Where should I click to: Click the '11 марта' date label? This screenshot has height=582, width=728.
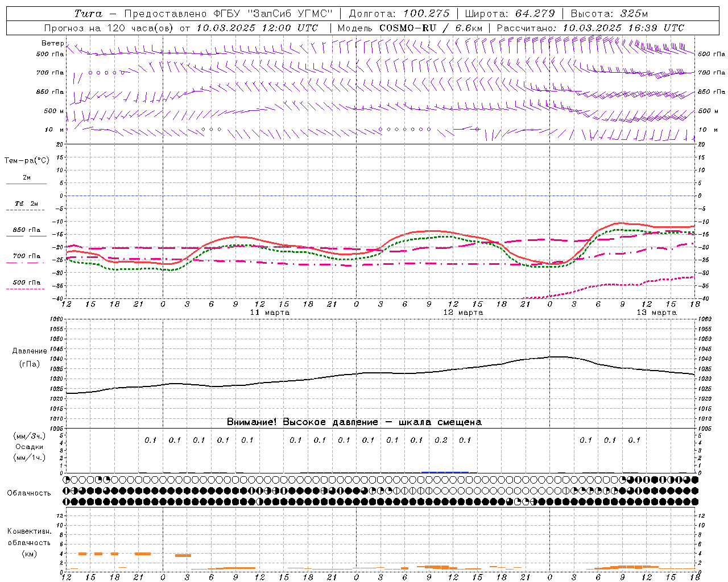tap(270, 313)
